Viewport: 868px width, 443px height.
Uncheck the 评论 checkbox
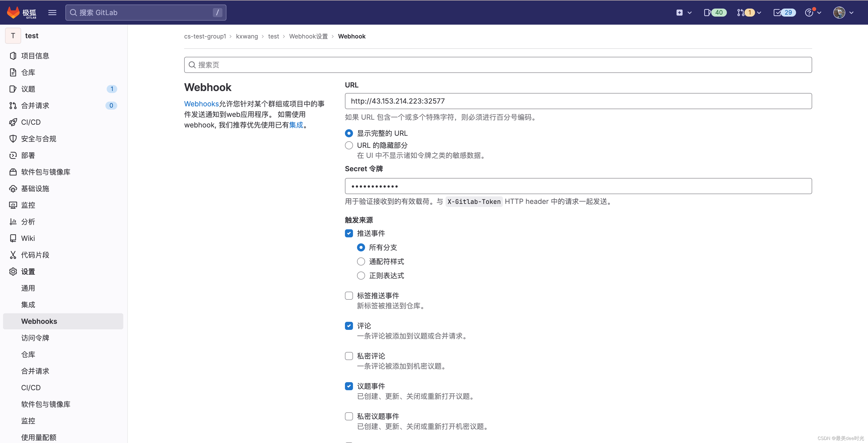(349, 326)
